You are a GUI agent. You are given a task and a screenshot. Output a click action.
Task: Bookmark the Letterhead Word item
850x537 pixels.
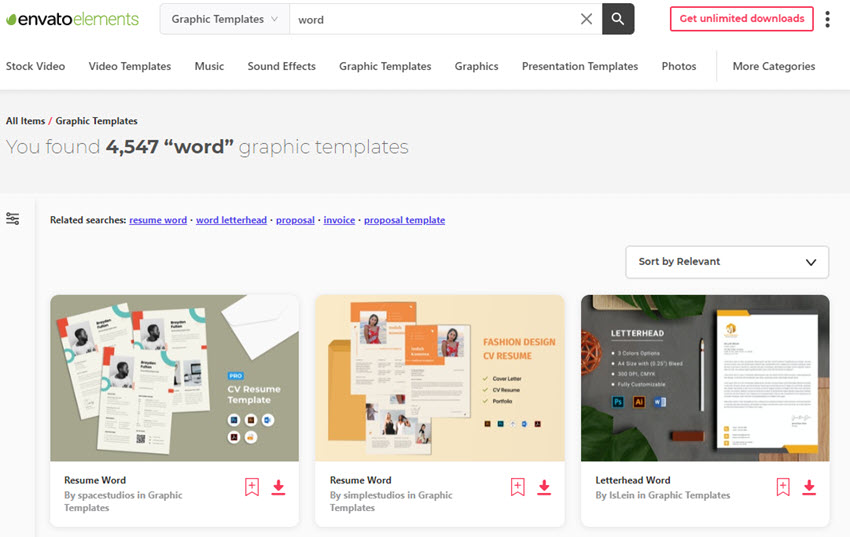coord(783,487)
